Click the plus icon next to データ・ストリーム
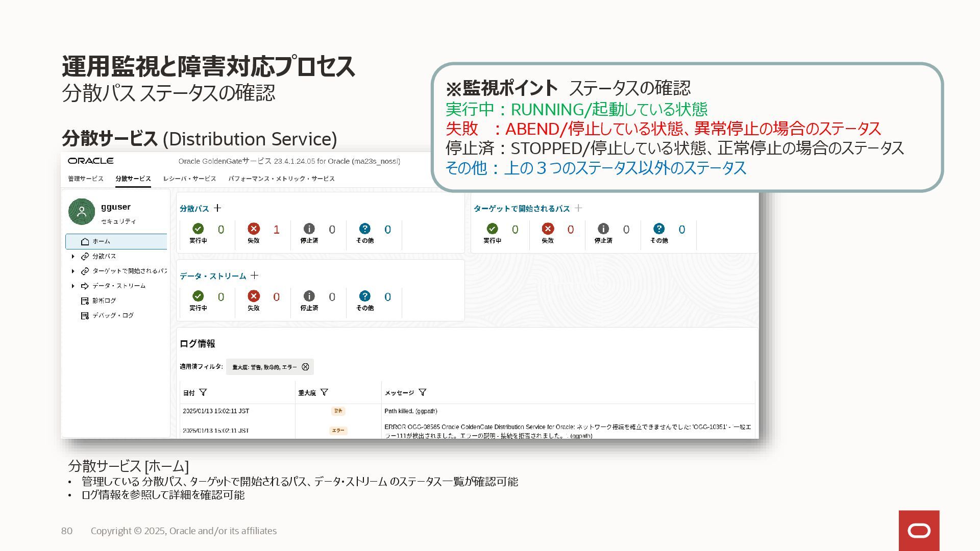The width and height of the screenshot is (980, 551). 254,275
